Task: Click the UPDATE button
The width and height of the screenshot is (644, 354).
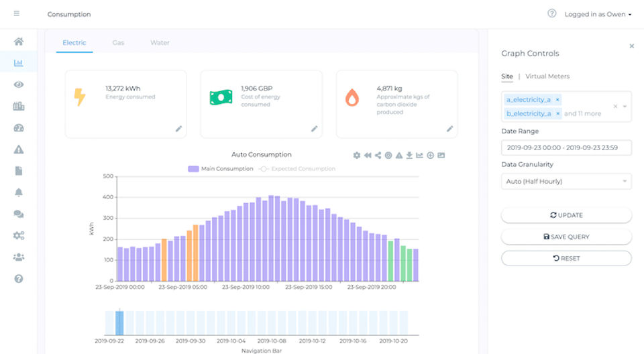Action: point(566,215)
